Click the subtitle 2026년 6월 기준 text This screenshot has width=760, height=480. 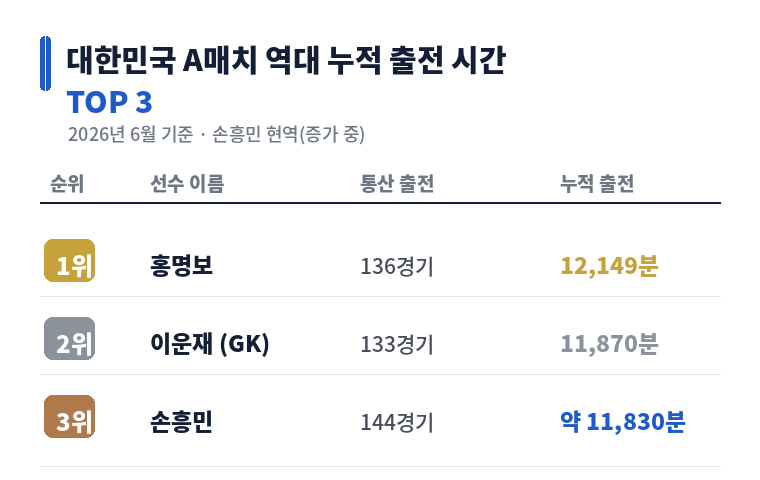(130, 134)
